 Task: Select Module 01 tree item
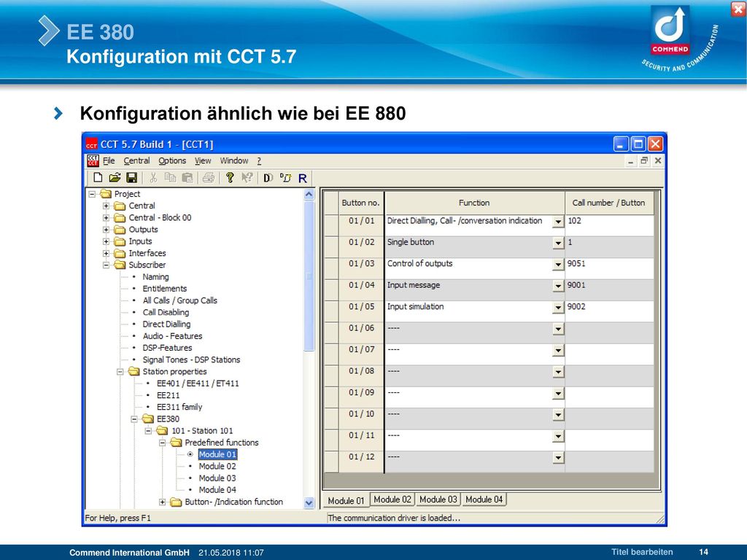click(217, 454)
